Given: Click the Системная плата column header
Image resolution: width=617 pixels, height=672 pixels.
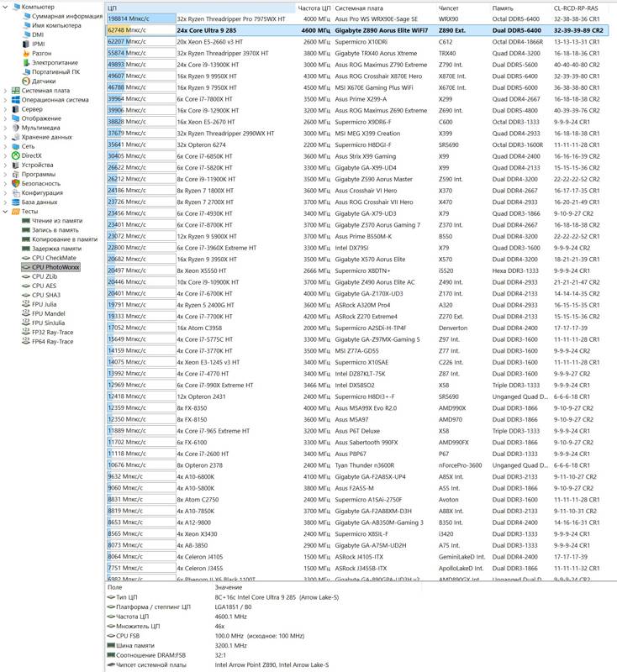Looking at the screenshot, I should (x=356, y=7).
